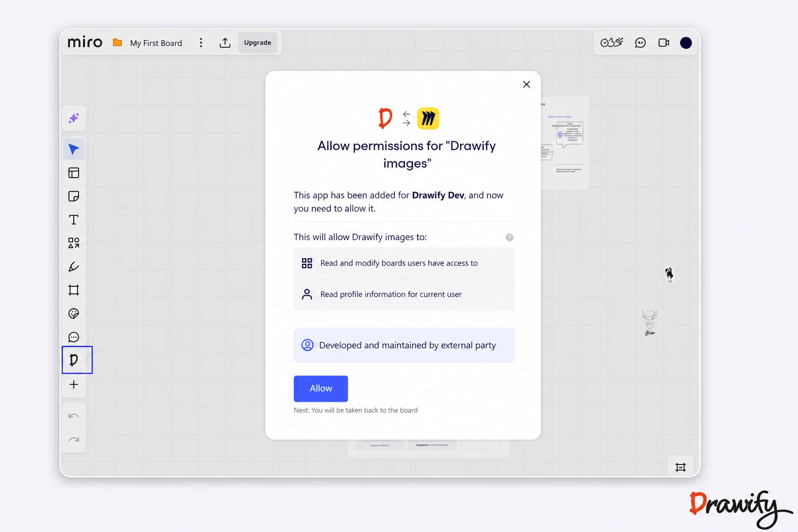The image size is (798, 532).
Task: Open user profile avatar
Action: (686, 43)
